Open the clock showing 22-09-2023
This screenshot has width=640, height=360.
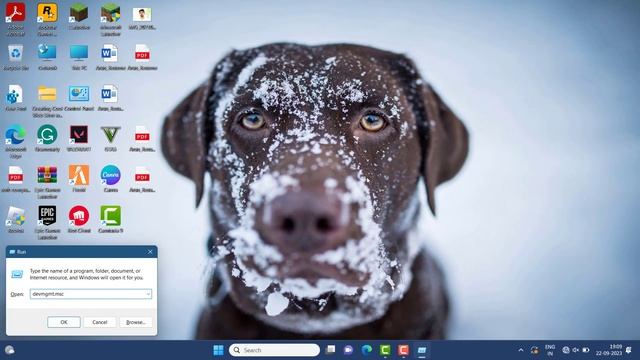click(x=609, y=350)
